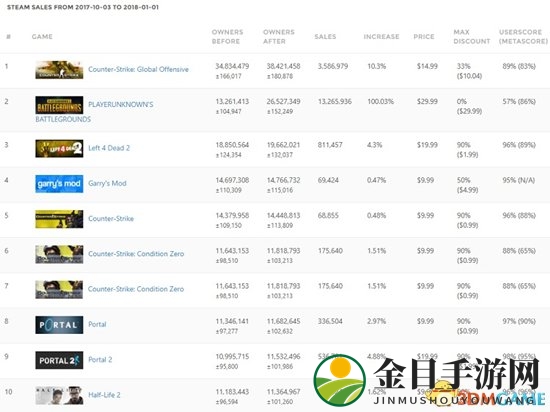Select owners before value 14,379,958

pyautogui.click(x=232, y=215)
